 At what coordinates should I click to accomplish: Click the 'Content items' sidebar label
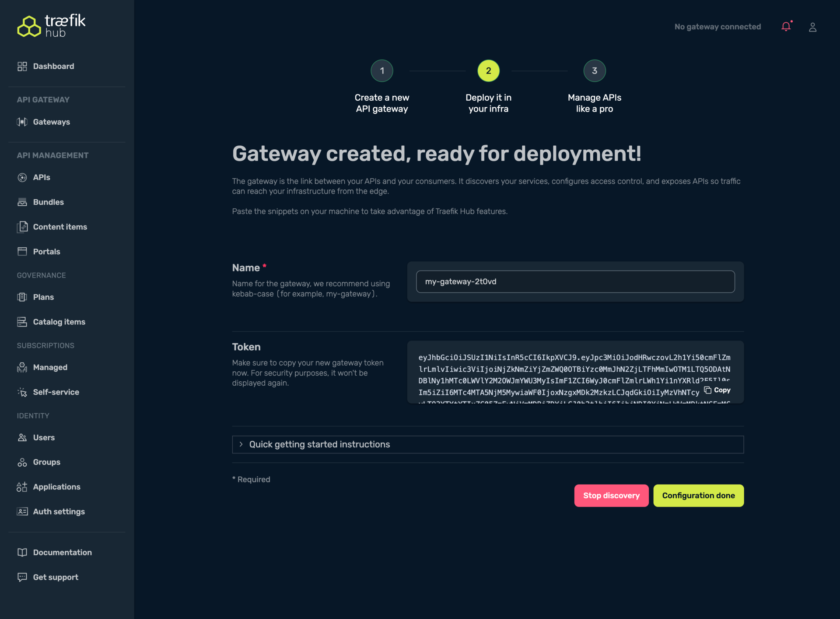(60, 227)
